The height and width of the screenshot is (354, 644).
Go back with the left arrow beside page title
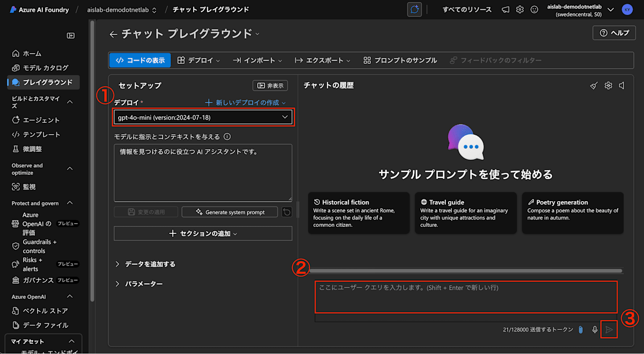pyautogui.click(x=113, y=34)
